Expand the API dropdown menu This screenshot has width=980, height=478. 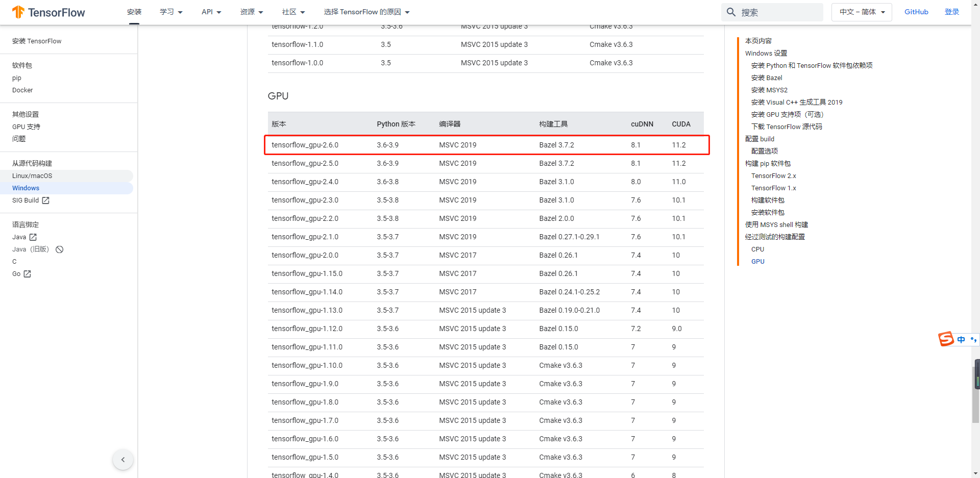pyautogui.click(x=211, y=12)
